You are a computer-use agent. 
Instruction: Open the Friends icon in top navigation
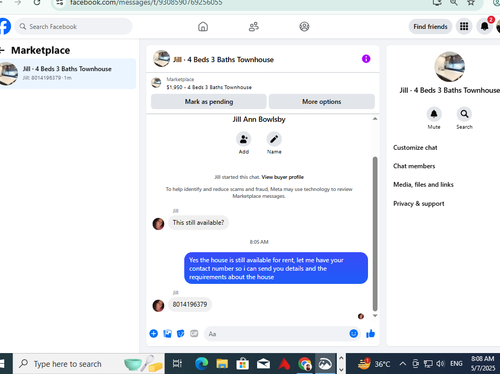[254, 27]
